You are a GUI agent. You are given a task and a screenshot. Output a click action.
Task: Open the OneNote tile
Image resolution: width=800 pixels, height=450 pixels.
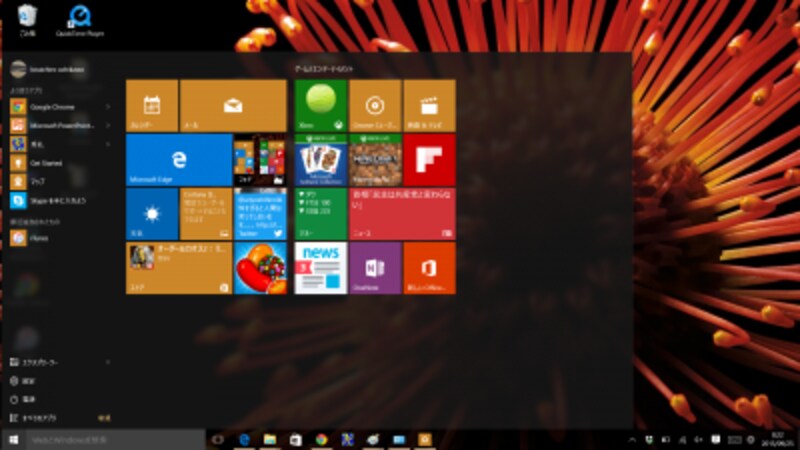click(x=375, y=268)
